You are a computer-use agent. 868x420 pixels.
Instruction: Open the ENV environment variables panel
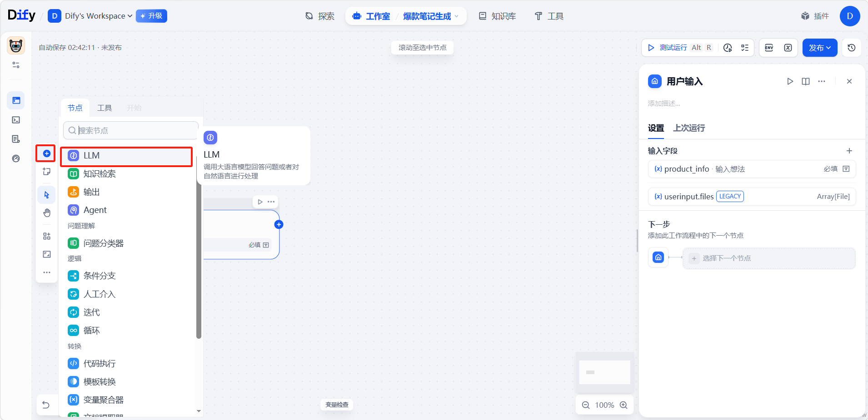(x=769, y=48)
